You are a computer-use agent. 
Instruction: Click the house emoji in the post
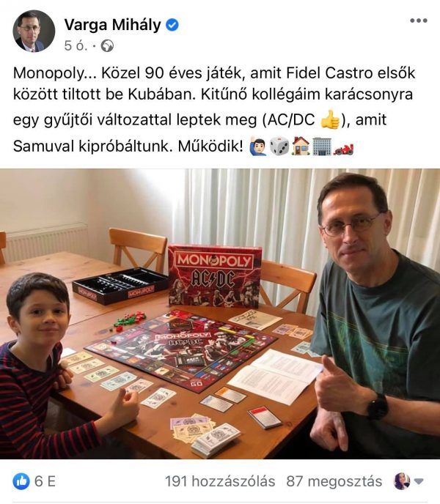(301, 147)
